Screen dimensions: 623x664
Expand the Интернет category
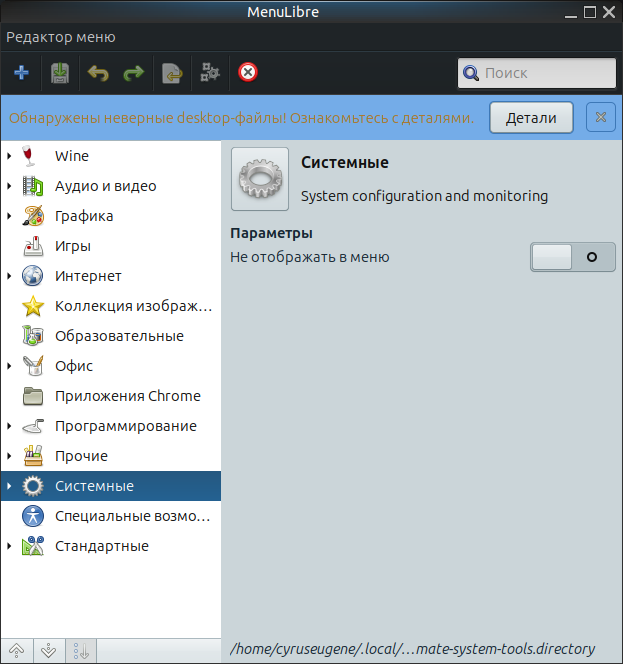(9, 276)
